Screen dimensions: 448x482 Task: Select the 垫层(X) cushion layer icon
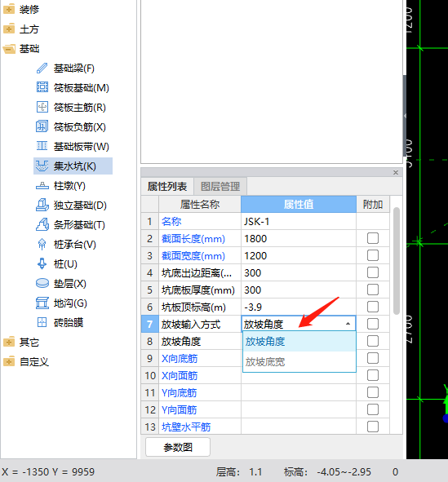[42, 283]
